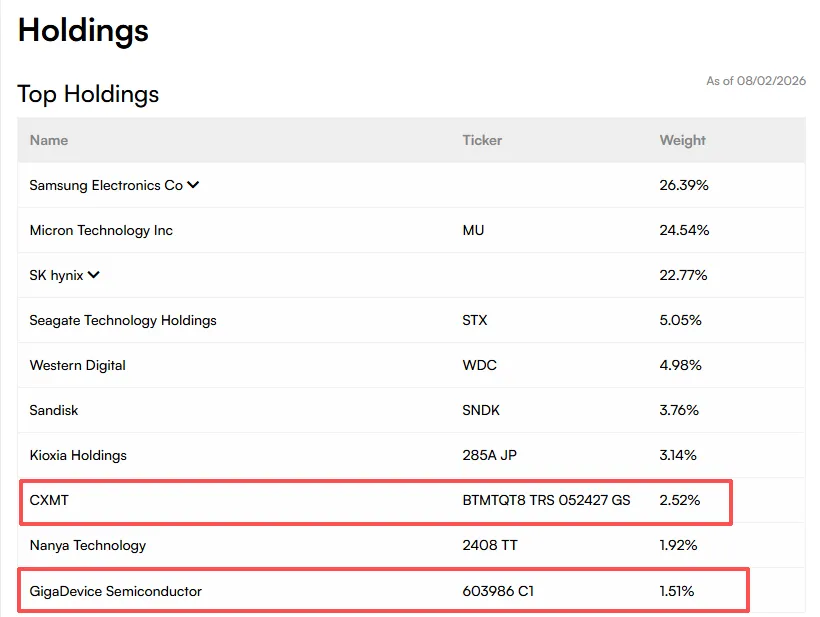Viewport: 820px width, 617px height.
Task: Select the Sandisk holding name
Action: [54, 410]
